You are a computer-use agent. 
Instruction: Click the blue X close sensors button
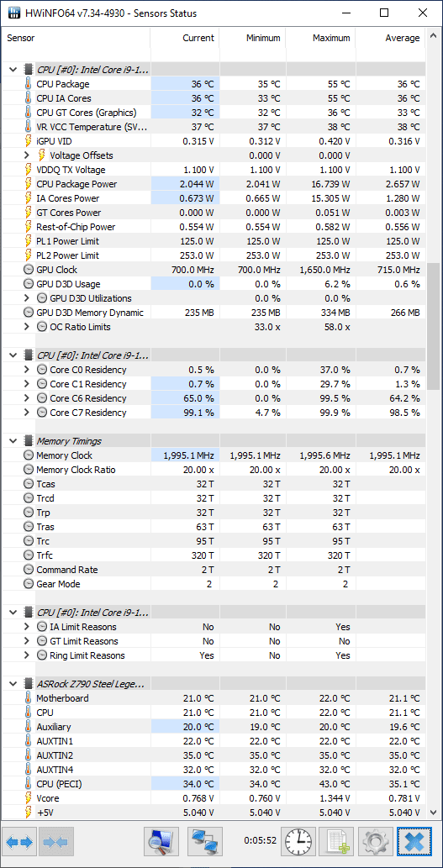(414, 842)
